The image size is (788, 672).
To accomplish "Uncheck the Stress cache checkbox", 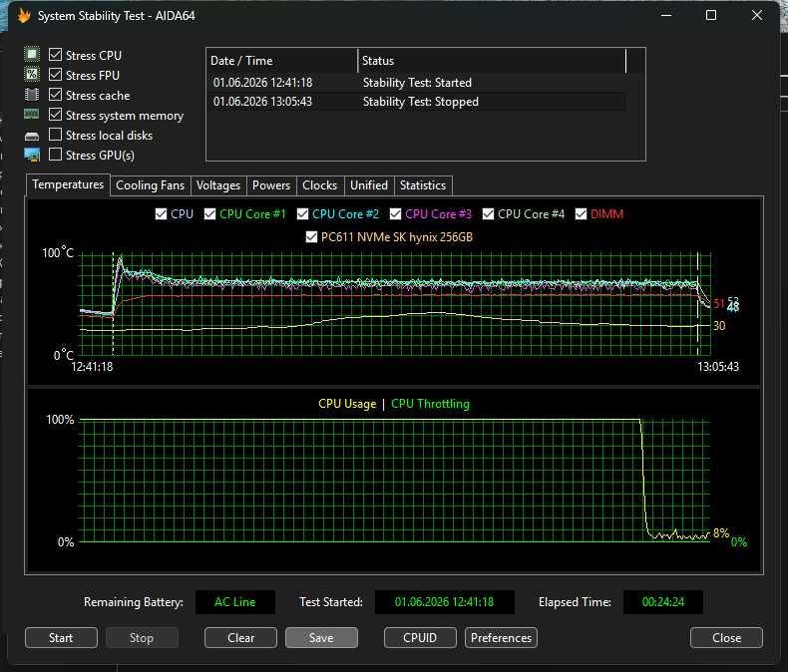I will (55, 95).
